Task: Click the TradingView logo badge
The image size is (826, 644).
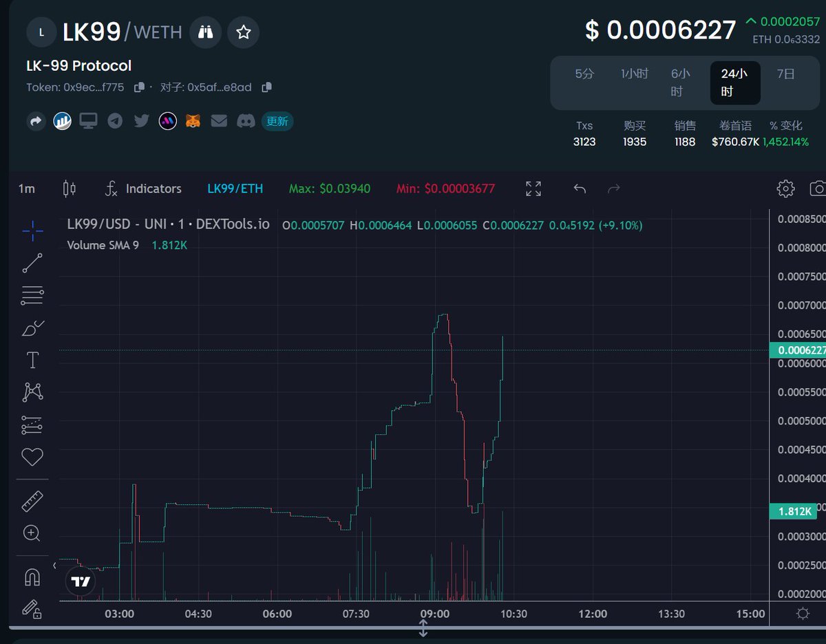Action: pos(81,582)
